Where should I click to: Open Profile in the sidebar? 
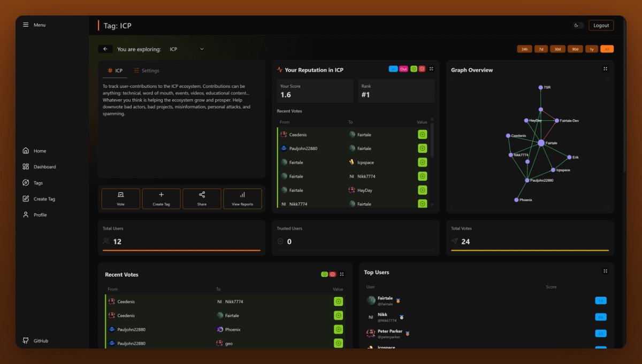coord(35,215)
